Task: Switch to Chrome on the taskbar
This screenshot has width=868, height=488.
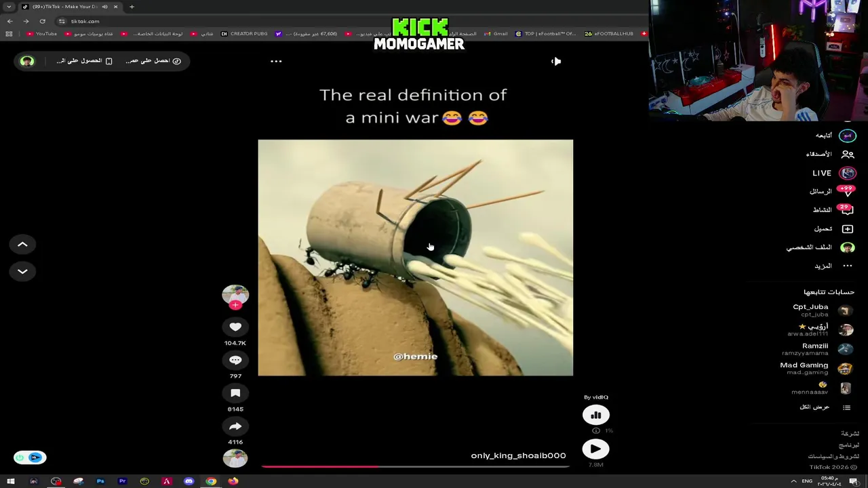Action: [x=211, y=481]
